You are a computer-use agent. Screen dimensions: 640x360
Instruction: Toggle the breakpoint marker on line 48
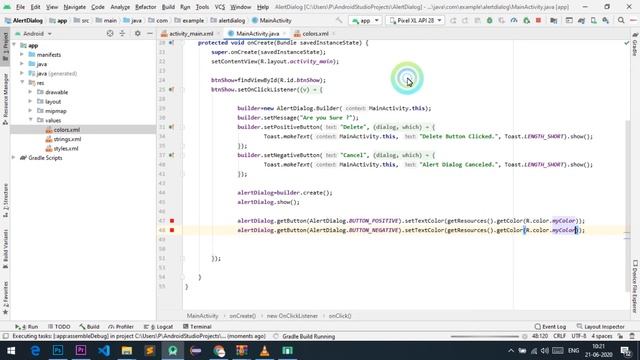(x=172, y=230)
